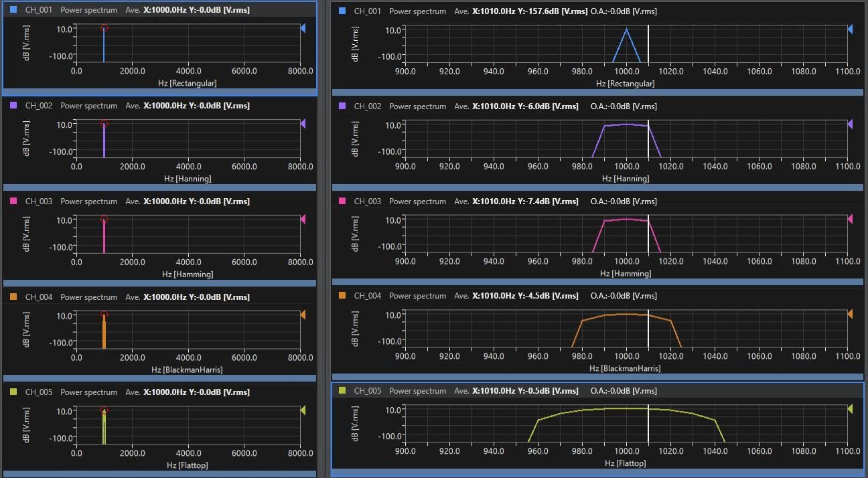Screen dimensions: 868x478
Task: Click orange triangle marker on BlackmanHarris 900–1100 Hz graph
Action: click(851, 314)
